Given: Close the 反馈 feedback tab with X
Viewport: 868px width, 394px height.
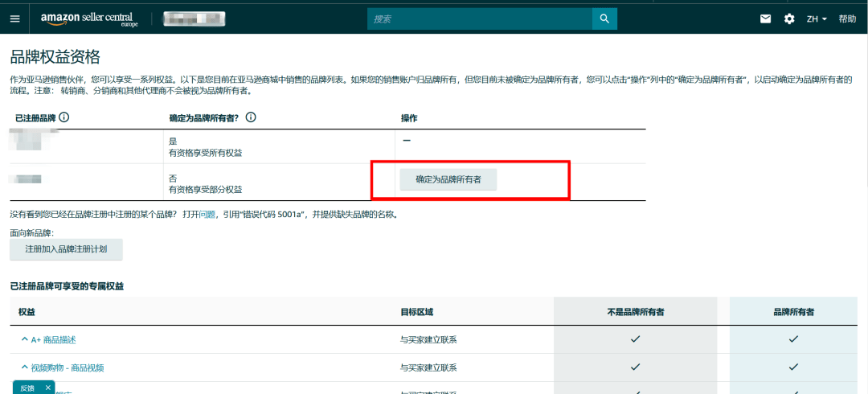Looking at the screenshot, I should coord(48,388).
